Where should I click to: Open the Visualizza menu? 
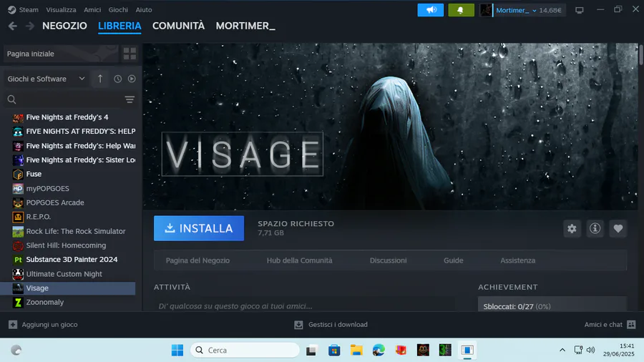click(61, 10)
